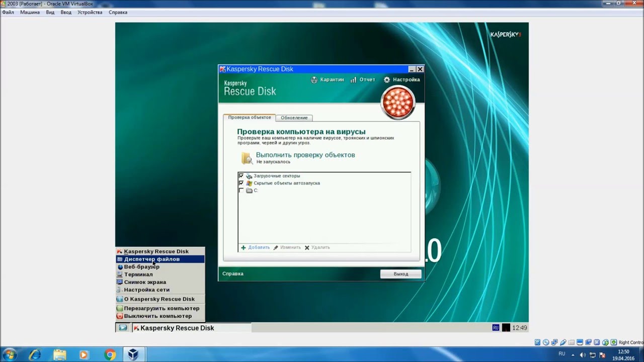Close the Kaspersky Rescue Disk window
Image resolution: width=644 pixels, height=362 pixels.
coord(420,69)
